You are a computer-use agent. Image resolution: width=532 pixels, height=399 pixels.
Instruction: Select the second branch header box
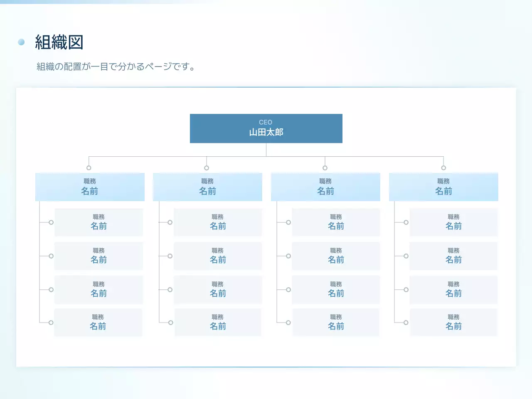(x=207, y=187)
